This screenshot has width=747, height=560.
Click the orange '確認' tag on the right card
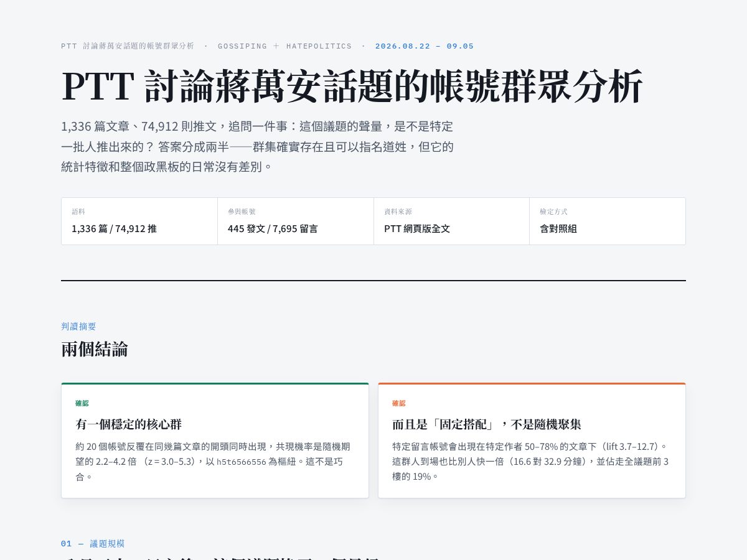399,403
